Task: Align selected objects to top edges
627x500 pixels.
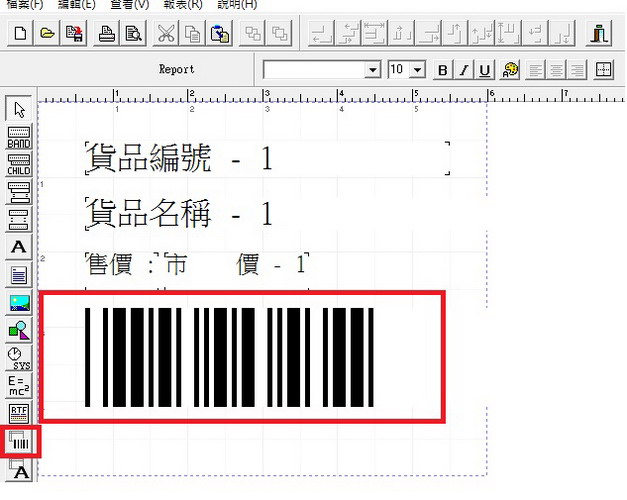Action: (x=455, y=33)
